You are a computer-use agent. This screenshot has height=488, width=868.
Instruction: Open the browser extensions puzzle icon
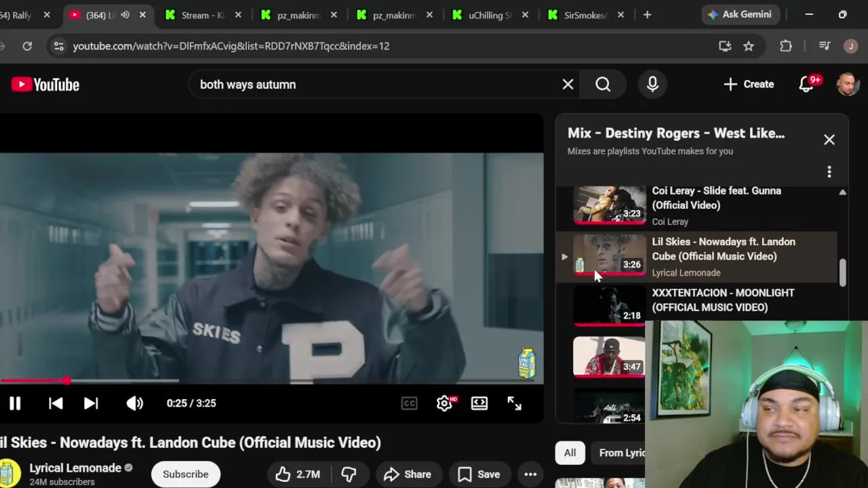(x=786, y=46)
